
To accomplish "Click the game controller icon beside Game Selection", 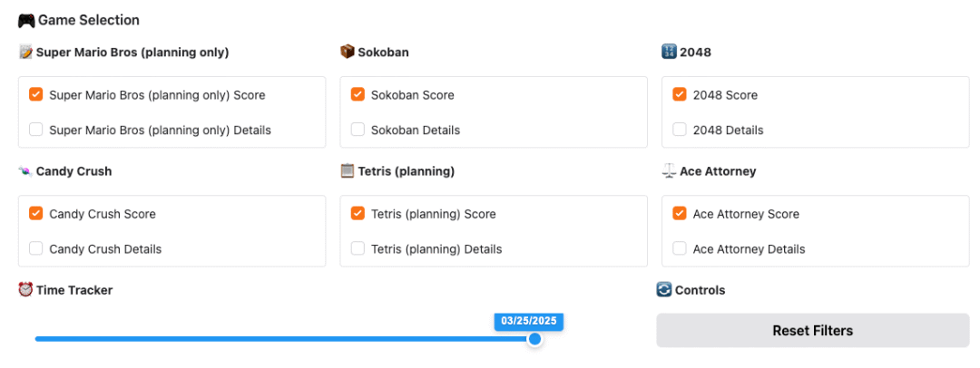I will pos(25,20).
